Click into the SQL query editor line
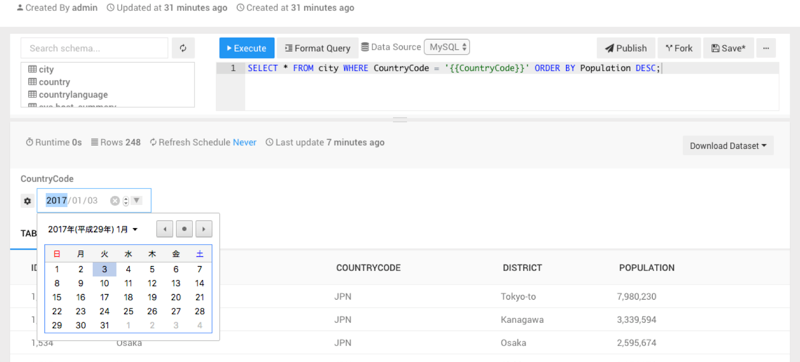 click(x=512, y=68)
